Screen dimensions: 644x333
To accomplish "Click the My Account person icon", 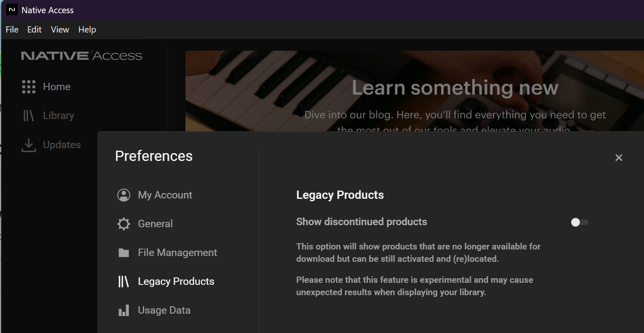I will [x=124, y=195].
